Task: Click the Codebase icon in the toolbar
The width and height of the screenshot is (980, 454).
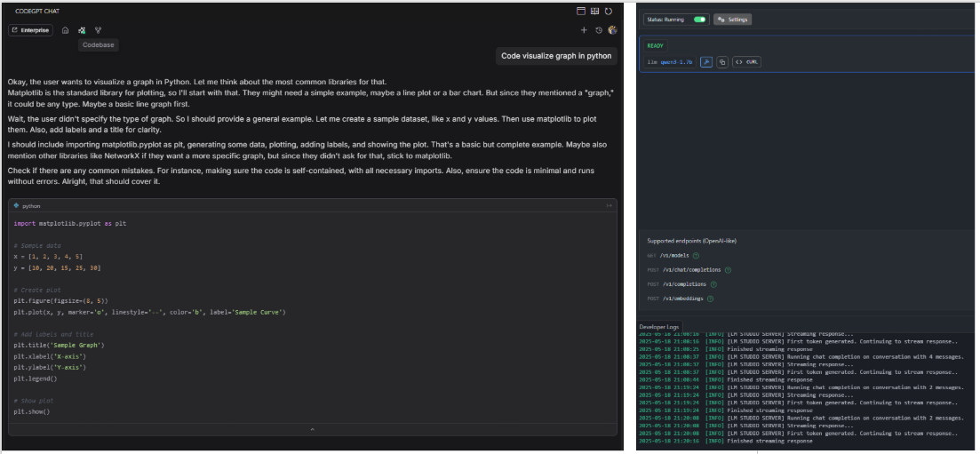Action: click(82, 30)
